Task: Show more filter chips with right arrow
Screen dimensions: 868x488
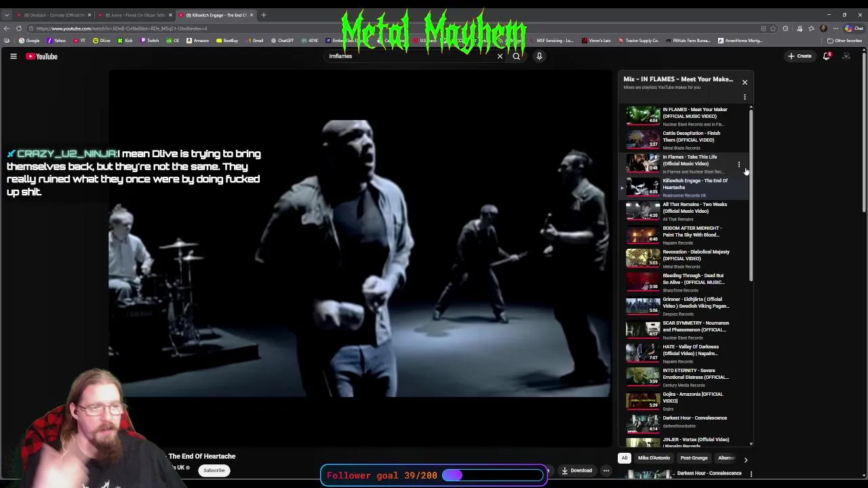Action: (745, 460)
